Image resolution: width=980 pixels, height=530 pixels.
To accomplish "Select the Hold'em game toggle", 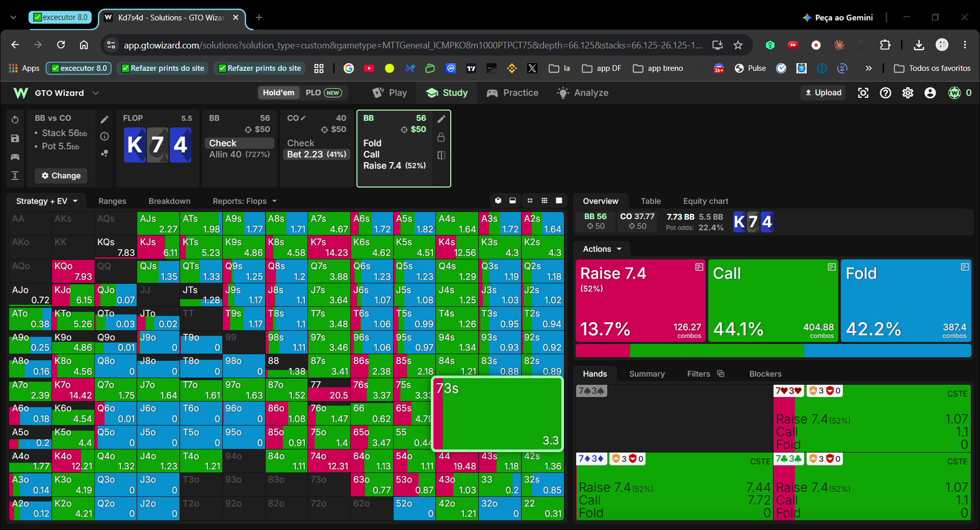I will click(x=278, y=93).
